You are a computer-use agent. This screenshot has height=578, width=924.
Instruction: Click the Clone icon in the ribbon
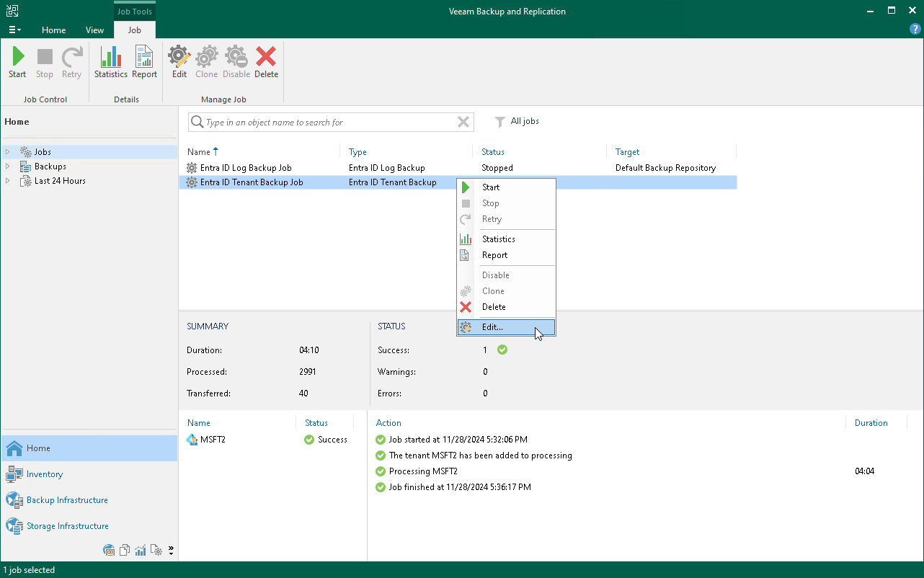coord(206,58)
